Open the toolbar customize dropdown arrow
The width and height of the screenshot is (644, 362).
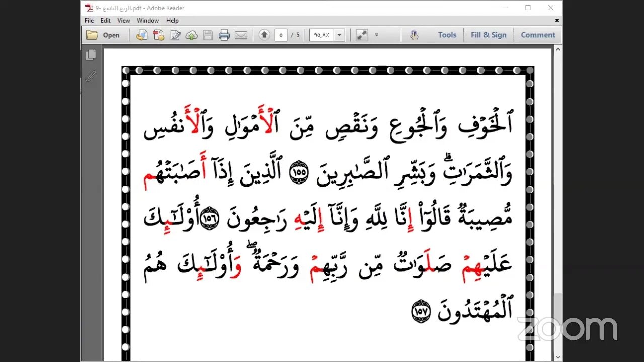(x=376, y=35)
